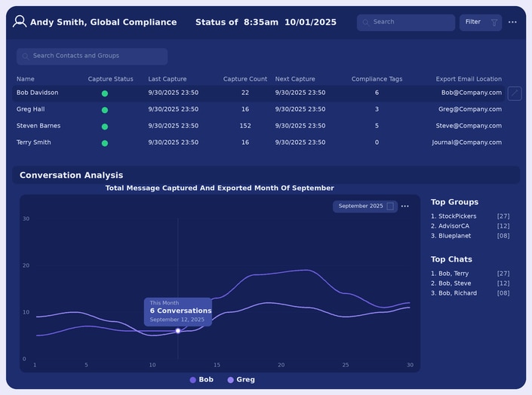Toggle Greg Hall's green capture status dot
Image resolution: width=532 pixels, height=395 pixels.
105,110
